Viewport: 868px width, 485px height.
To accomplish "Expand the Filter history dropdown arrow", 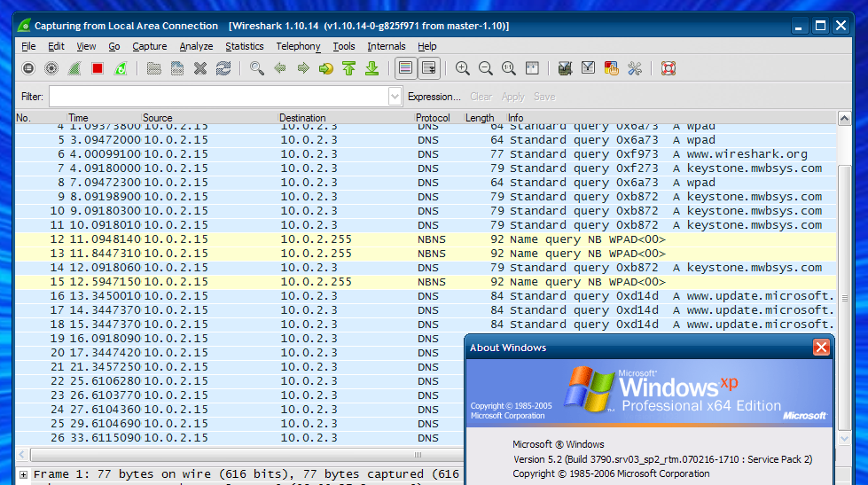I will tap(395, 97).
